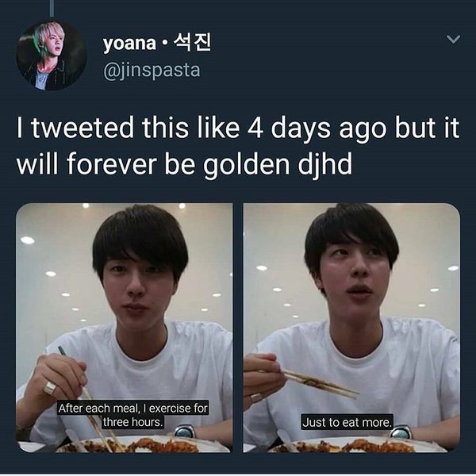Click the chopsticks in the right photo

point(318,384)
